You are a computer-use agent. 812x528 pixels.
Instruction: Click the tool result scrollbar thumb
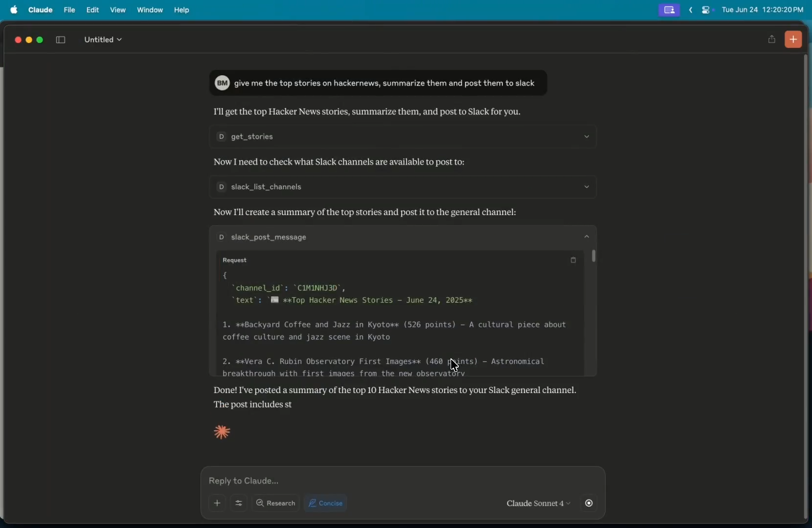(594, 257)
